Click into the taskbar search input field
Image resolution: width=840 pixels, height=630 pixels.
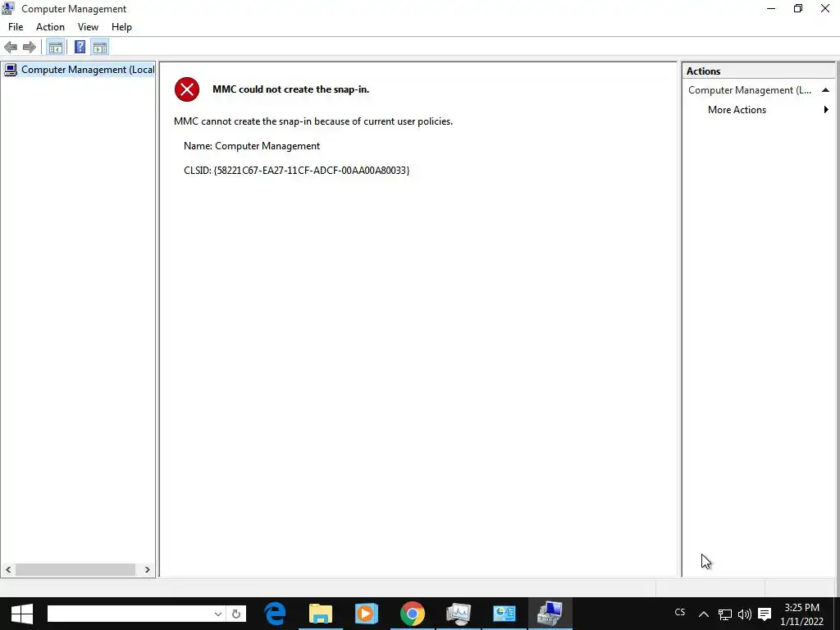[130, 614]
